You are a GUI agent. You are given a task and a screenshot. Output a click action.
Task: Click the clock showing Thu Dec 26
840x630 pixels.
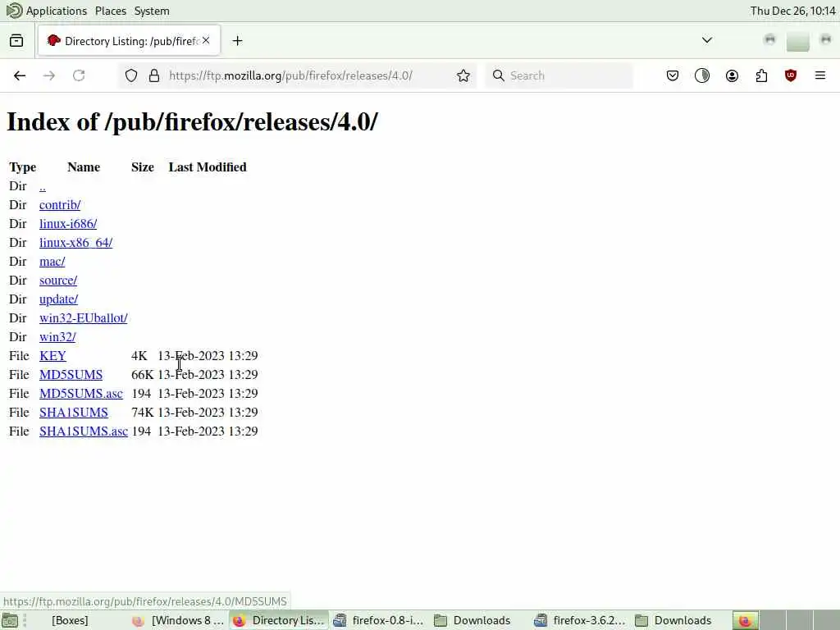[x=793, y=11]
